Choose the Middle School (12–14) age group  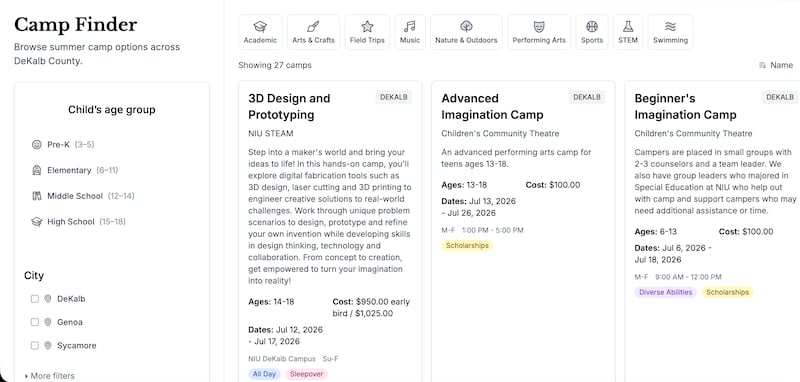[x=83, y=196]
